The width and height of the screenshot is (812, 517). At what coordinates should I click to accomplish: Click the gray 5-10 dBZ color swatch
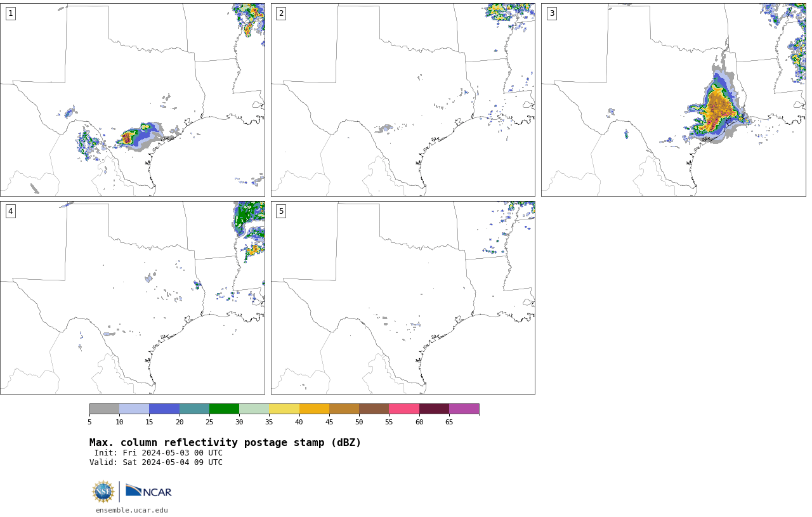pyautogui.click(x=104, y=409)
